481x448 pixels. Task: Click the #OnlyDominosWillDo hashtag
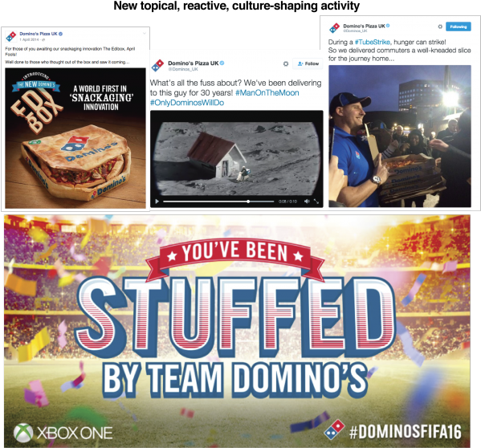pos(187,103)
